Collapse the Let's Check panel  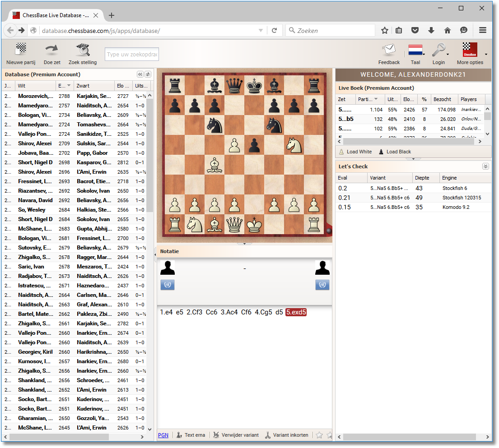[485, 166]
